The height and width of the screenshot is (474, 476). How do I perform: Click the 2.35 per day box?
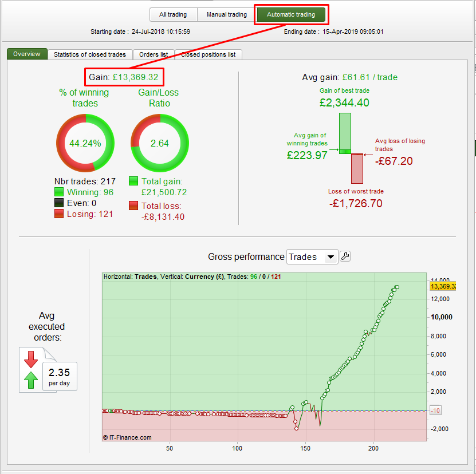point(60,376)
